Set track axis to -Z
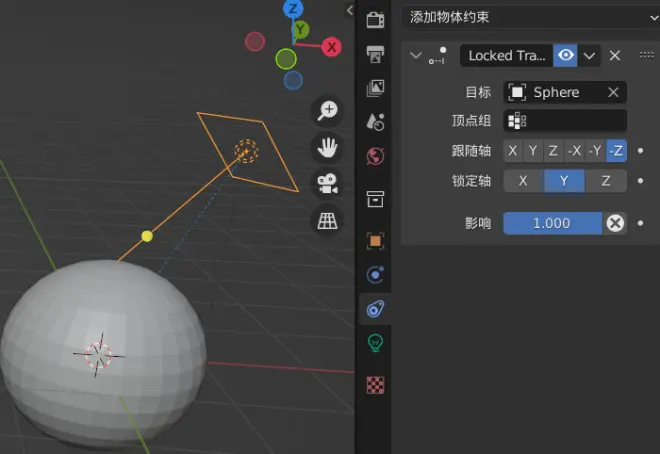The image size is (660, 454). (616, 151)
